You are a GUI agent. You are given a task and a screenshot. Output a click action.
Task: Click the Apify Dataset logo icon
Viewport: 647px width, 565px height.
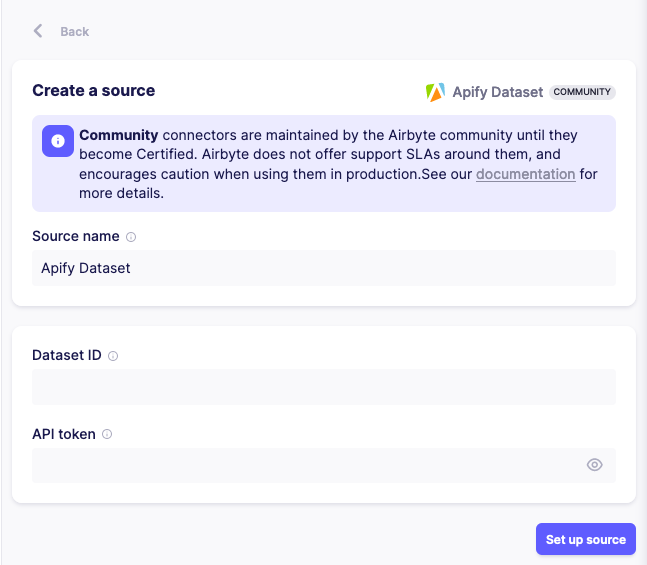point(435,92)
